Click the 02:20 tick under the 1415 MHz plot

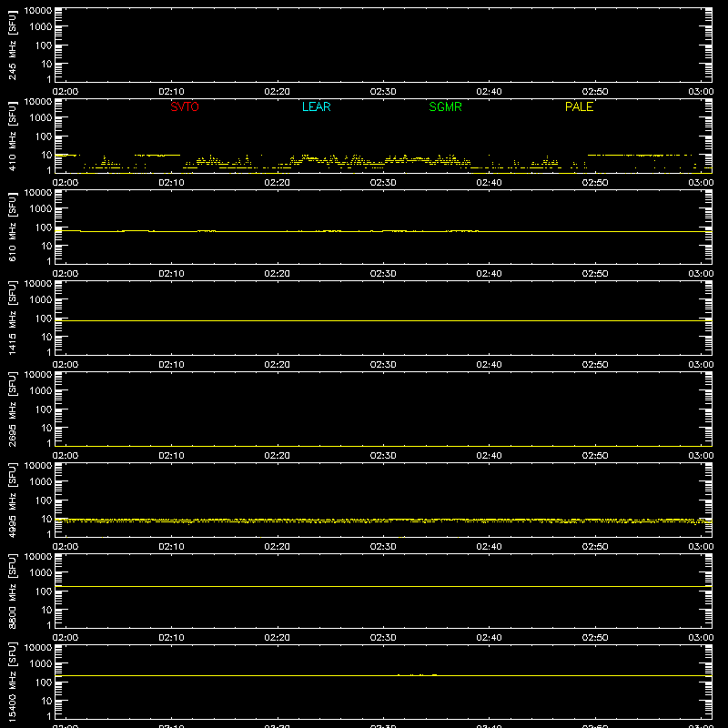(278, 365)
